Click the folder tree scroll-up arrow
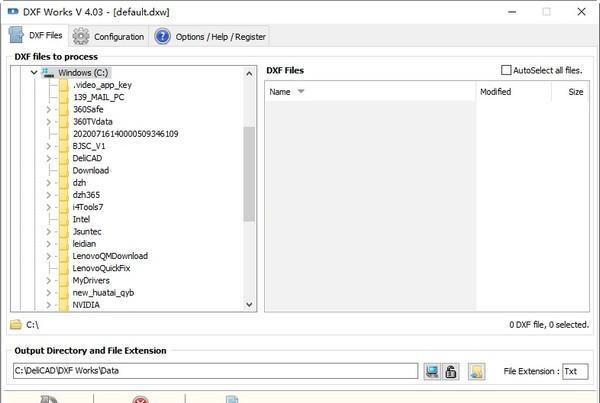 [249, 73]
